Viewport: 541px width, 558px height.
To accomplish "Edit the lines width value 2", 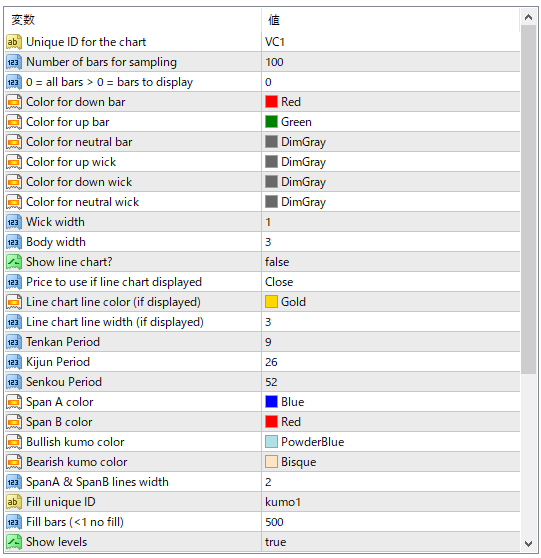I will coord(391,482).
